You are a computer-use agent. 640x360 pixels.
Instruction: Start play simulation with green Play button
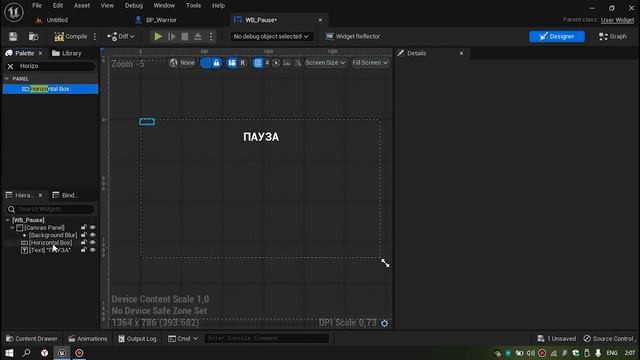pyautogui.click(x=158, y=36)
